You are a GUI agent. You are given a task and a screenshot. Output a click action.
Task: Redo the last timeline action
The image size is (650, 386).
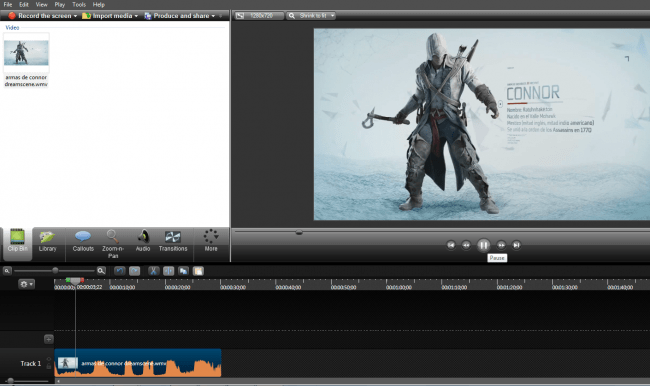click(134, 271)
